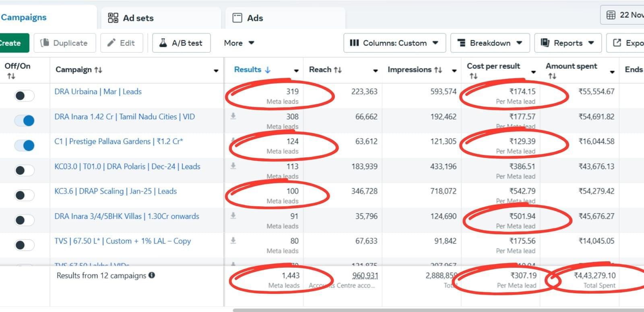Click the A/B test button
Viewport: 644px width, 312px height.
click(x=182, y=43)
